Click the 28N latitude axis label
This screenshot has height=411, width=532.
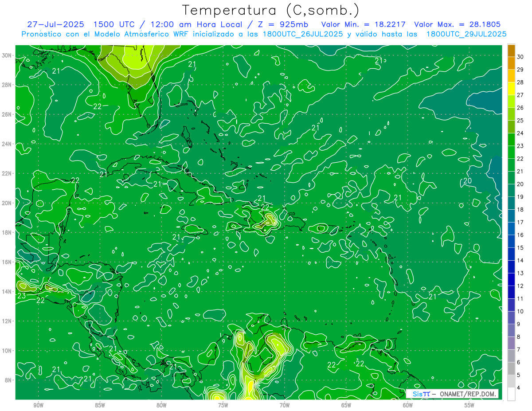click(x=7, y=85)
